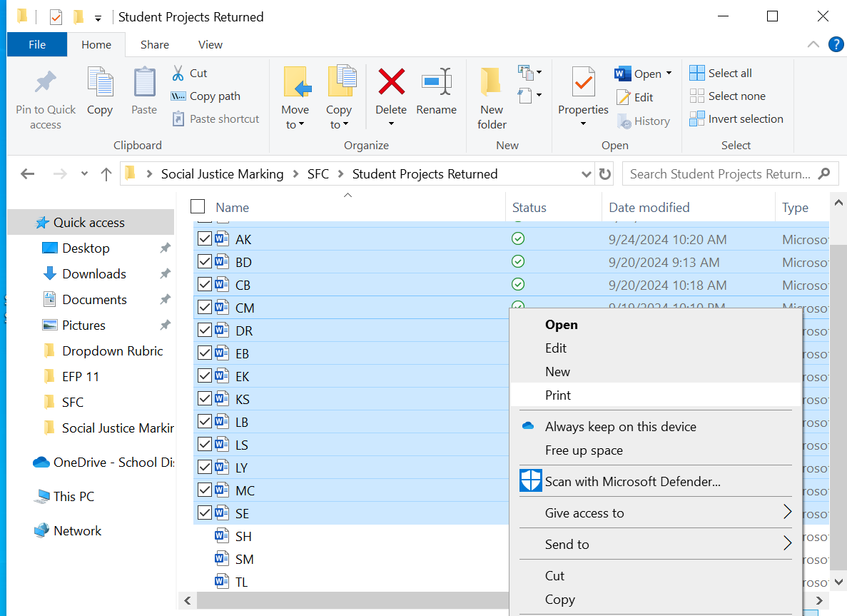
Task: Click the Up one level arrow
Action: (x=106, y=174)
